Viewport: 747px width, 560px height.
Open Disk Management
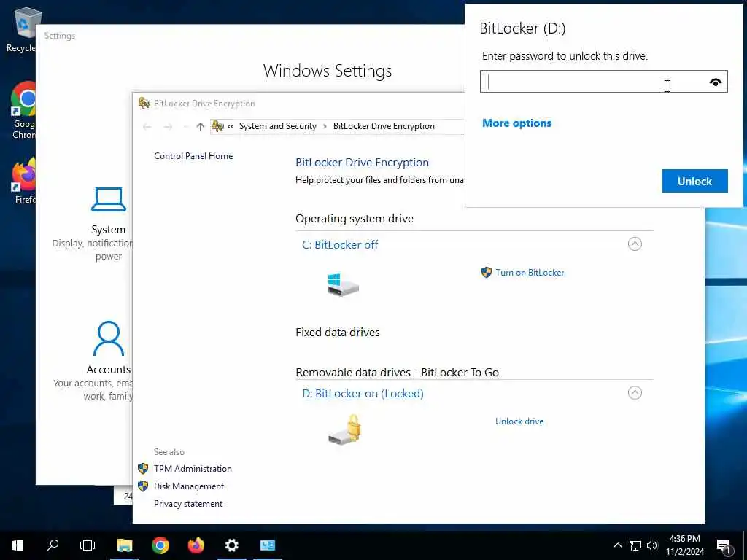(189, 486)
